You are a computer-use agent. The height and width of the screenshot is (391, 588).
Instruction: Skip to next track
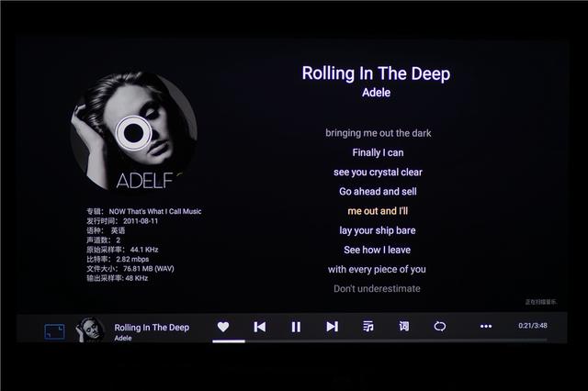(x=332, y=327)
